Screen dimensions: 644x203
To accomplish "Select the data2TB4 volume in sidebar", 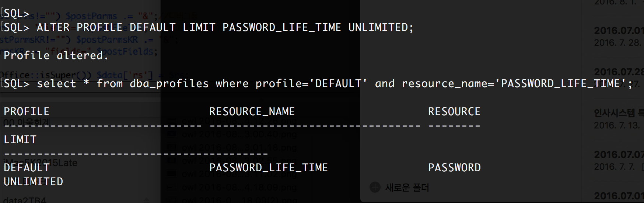I will coord(25,200).
